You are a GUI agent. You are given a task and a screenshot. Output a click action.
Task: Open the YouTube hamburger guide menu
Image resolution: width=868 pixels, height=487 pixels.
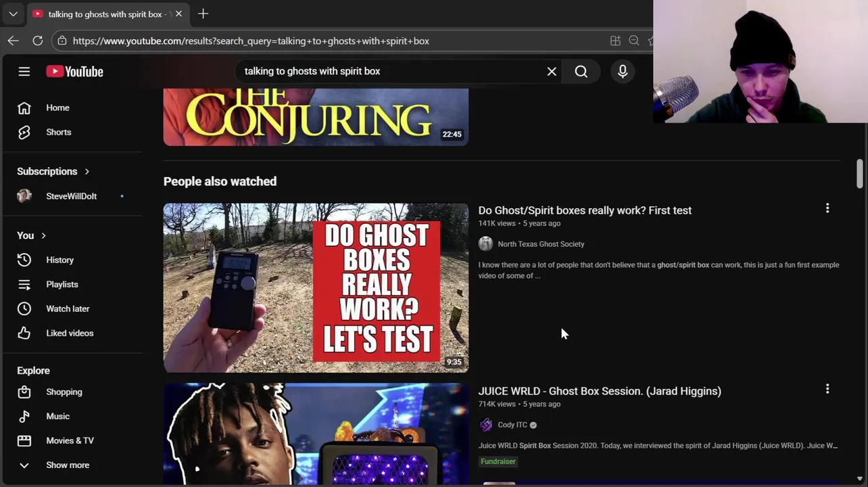click(24, 71)
